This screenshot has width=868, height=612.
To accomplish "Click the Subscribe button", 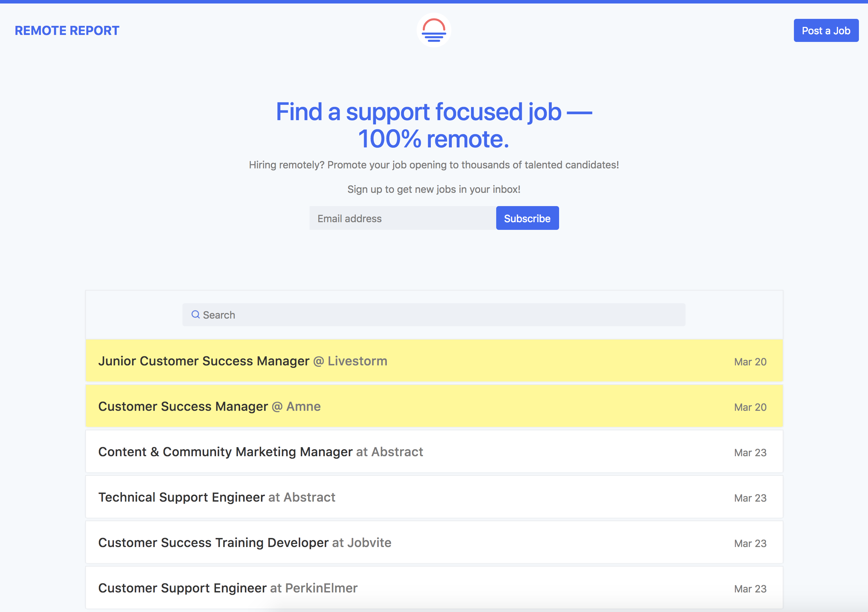I will click(527, 218).
